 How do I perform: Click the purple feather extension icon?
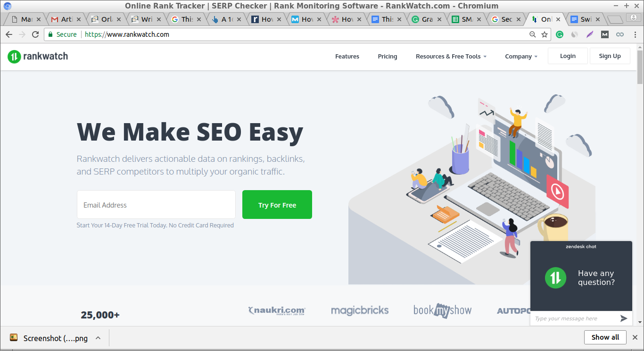point(589,34)
